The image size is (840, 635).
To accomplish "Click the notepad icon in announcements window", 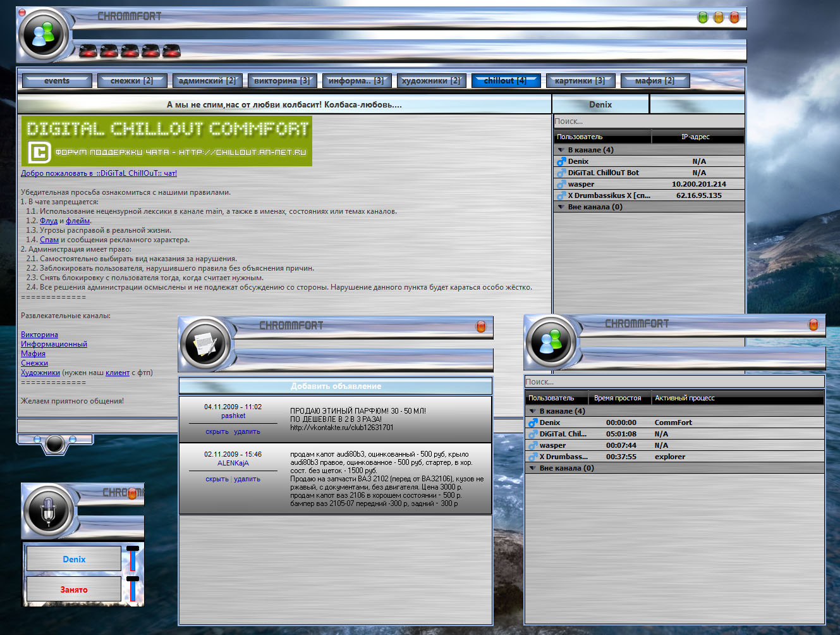I will click(205, 345).
